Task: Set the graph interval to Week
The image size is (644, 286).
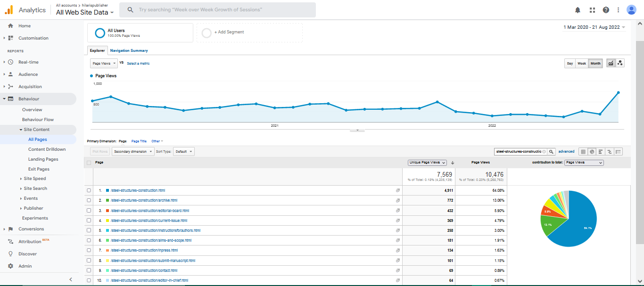Action: click(x=582, y=63)
